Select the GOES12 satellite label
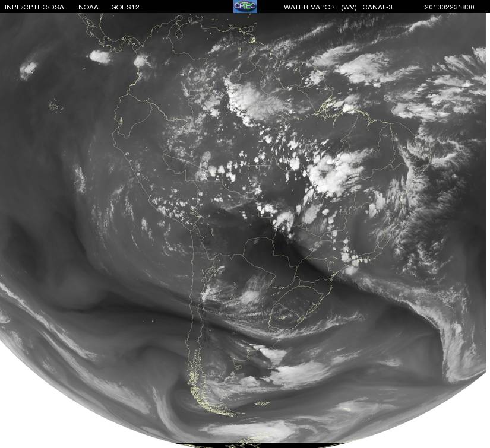Image resolution: width=490 pixels, height=448 pixels. pyautogui.click(x=125, y=7)
